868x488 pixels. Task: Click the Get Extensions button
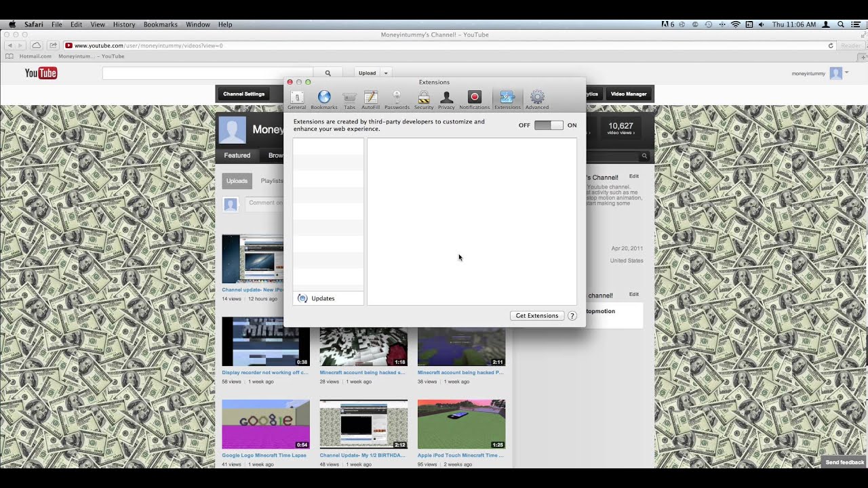tap(537, 316)
